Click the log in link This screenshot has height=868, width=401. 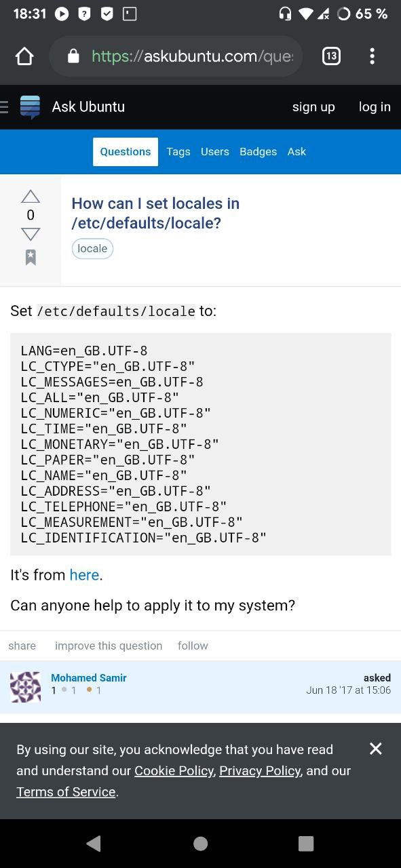375,107
